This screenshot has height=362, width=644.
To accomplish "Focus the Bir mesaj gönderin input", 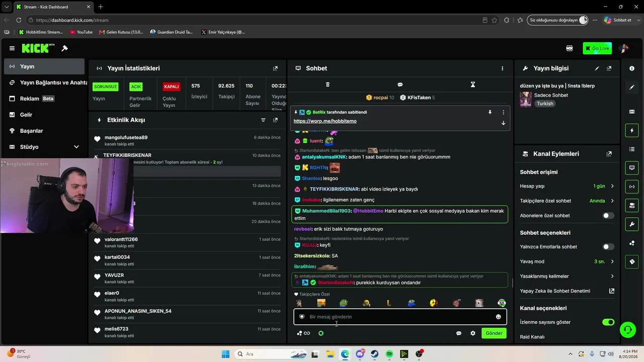I will (400, 317).
